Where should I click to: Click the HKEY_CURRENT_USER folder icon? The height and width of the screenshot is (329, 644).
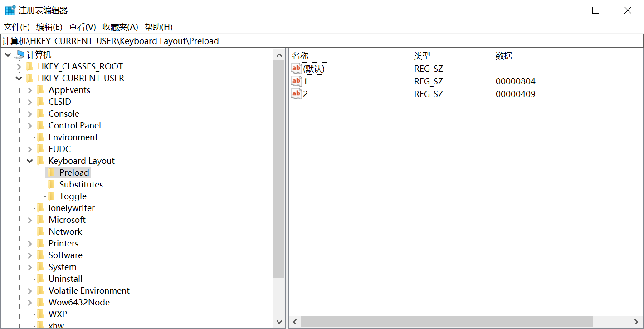[30, 79]
